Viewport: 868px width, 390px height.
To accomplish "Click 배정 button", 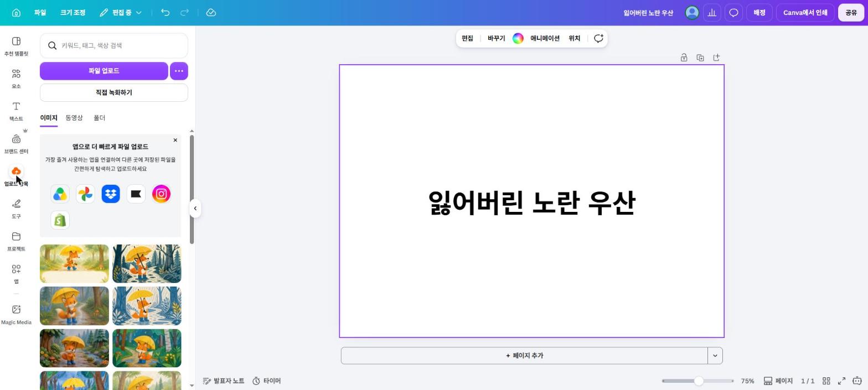I will tap(759, 13).
